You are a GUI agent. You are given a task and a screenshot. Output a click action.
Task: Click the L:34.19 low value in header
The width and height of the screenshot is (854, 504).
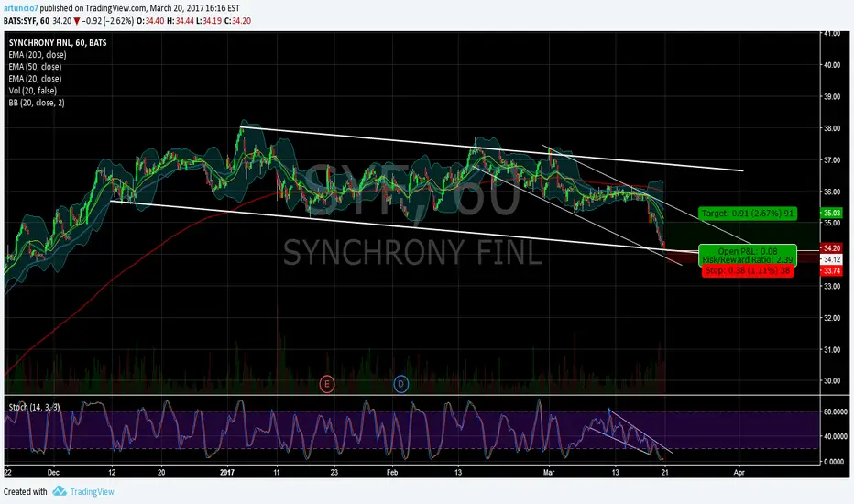pos(209,21)
